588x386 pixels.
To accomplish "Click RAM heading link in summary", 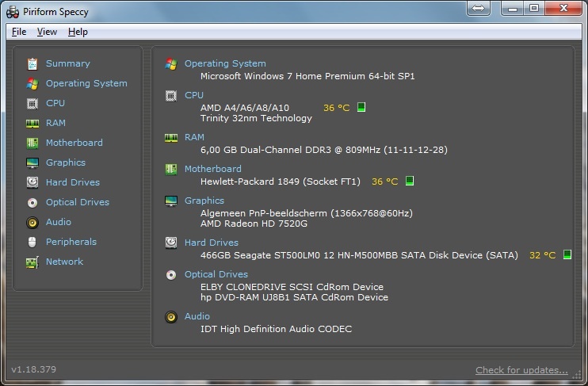I will [194, 137].
